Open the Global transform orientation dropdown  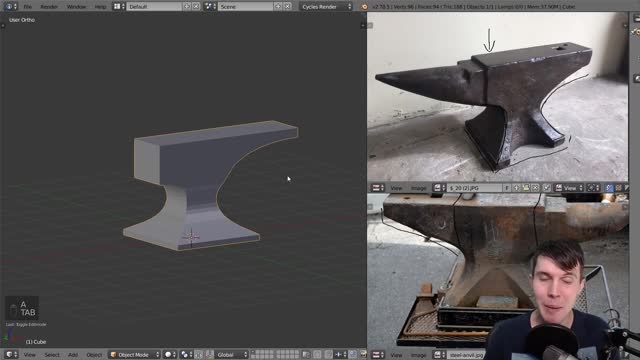coord(231,355)
